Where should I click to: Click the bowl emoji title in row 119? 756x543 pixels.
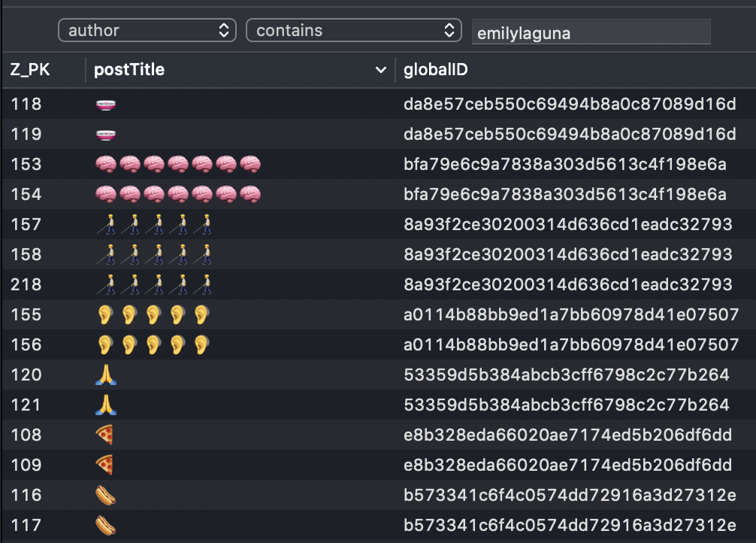click(106, 134)
